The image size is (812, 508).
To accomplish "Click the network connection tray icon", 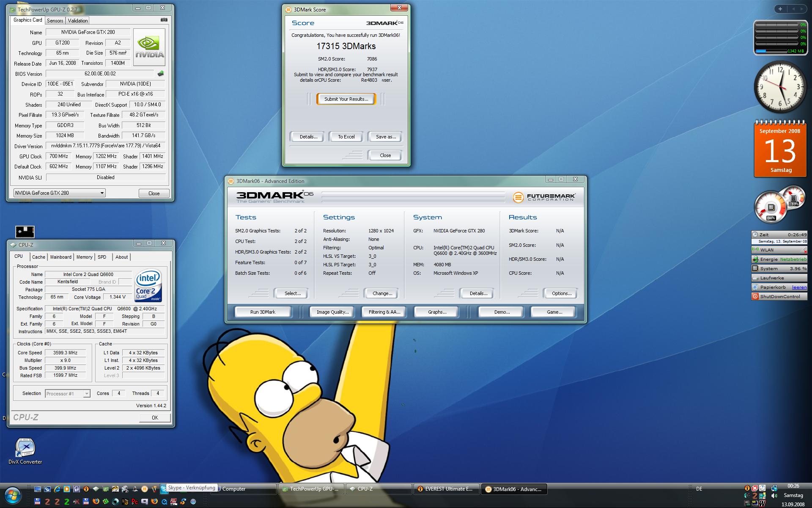I will tap(774, 488).
